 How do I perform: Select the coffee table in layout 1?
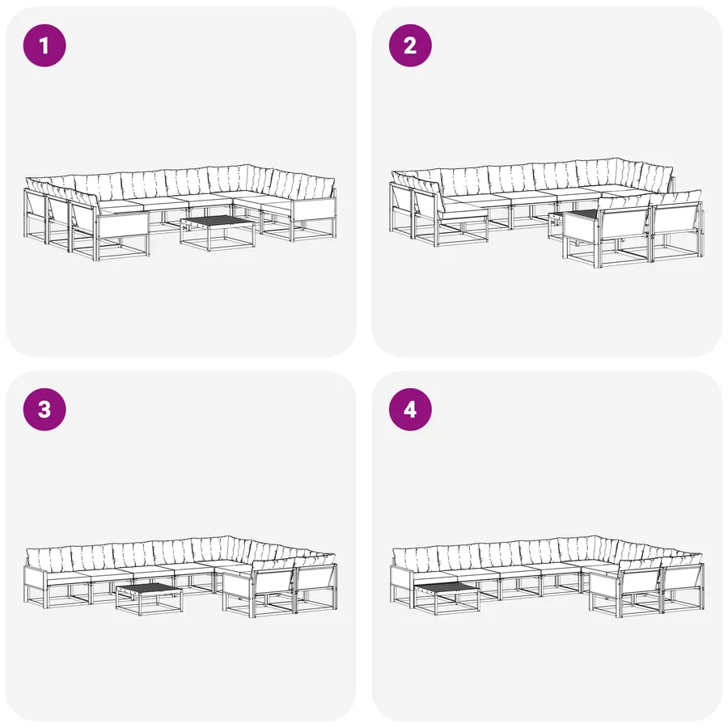[x=218, y=232]
